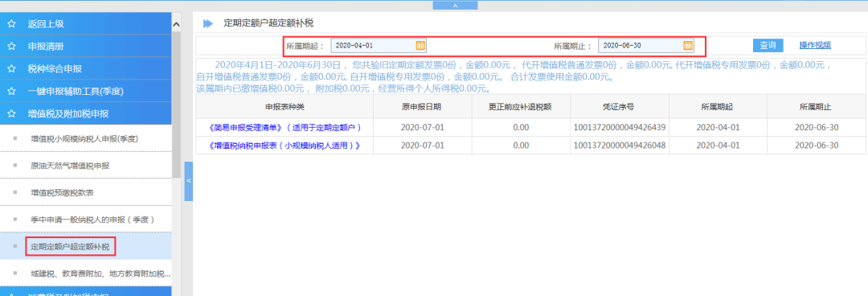Click 更正前应补退税额 column header
Image resolution: width=868 pixels, height=296 pixels.
pos(520,106)
